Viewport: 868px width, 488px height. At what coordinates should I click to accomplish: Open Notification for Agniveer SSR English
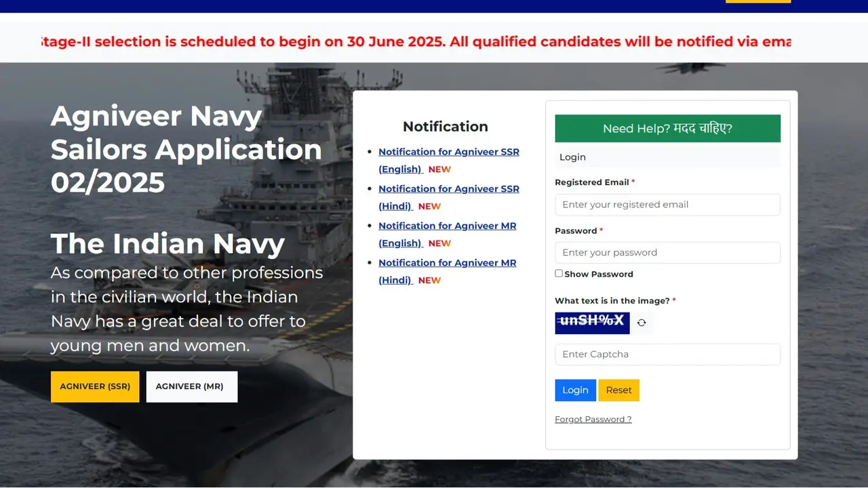[x=449, y=160]
